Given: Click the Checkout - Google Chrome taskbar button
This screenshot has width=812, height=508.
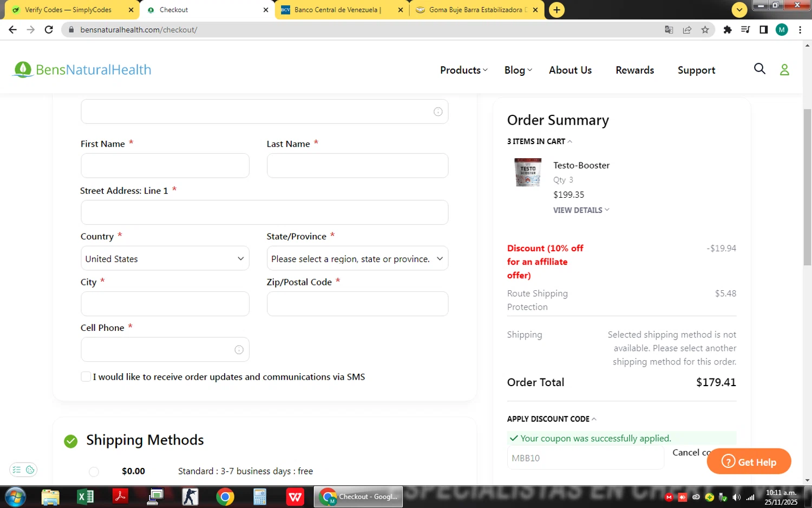Looking at the screenshot, I should pos(358,497).
